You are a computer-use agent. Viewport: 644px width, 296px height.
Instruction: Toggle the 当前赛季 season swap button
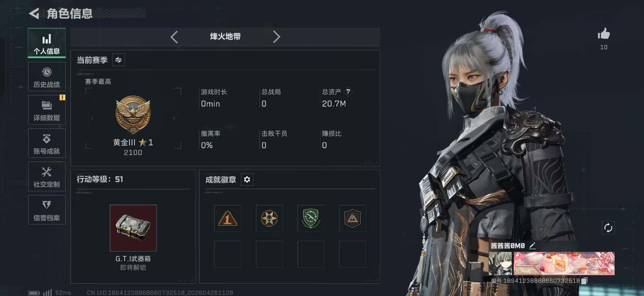(x=118, y=60)
